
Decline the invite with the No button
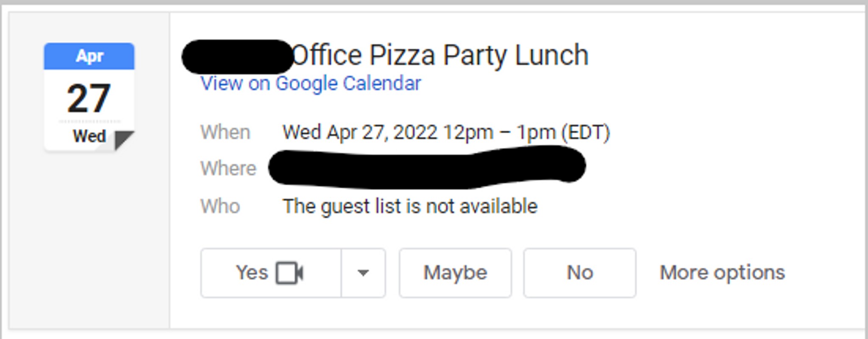[x=580, y=273]
